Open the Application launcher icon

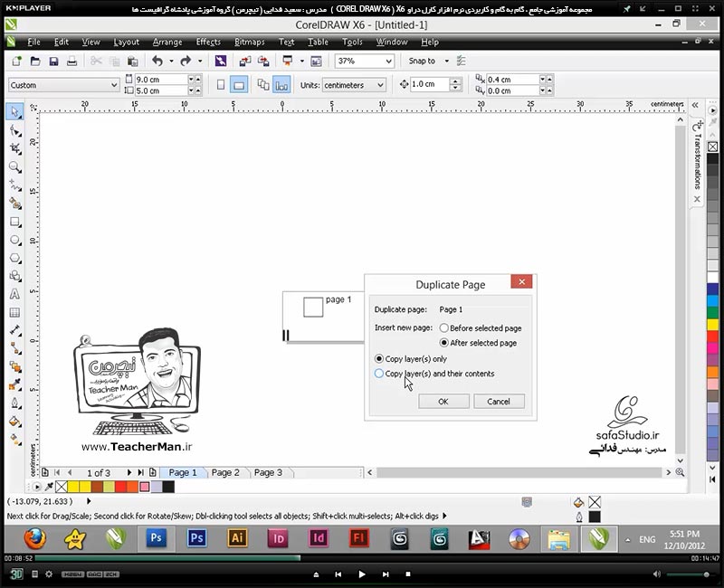pyautogui.click(x=288, y=61)
